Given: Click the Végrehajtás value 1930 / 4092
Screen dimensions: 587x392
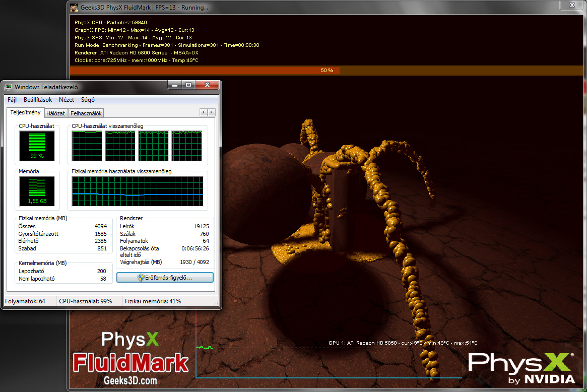Looking at the screenshot, I should coord(194,262).
